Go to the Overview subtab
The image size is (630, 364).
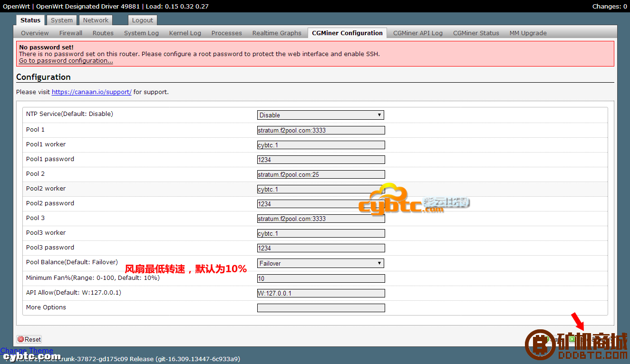[x=35, y=33]
